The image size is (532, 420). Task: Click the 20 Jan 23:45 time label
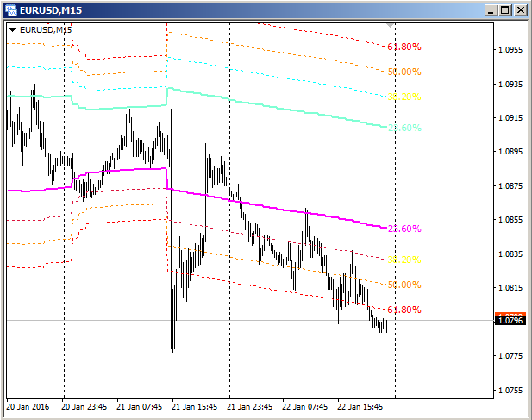click(84, 407)
